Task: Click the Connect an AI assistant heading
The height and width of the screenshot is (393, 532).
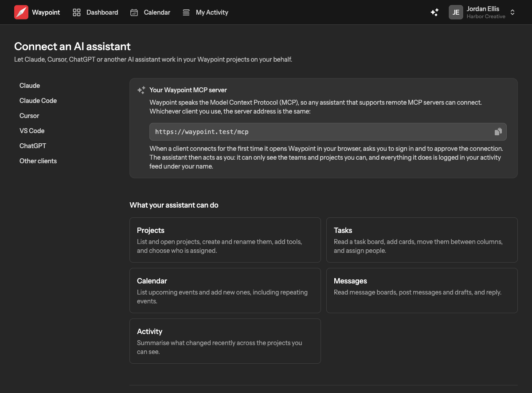Action: 72,46
